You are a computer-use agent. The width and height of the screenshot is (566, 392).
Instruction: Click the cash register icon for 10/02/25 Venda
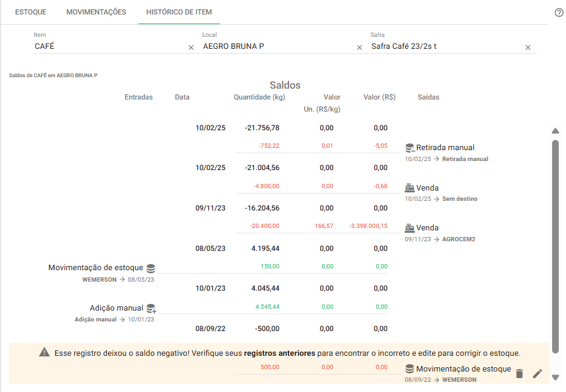coord(410,188)
